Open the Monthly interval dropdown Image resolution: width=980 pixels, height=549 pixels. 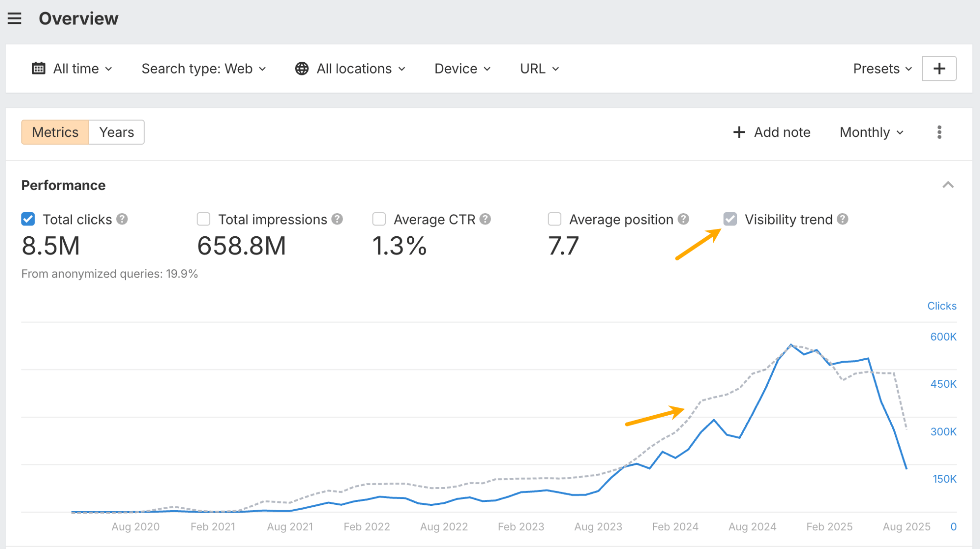[x=871, y=132]
